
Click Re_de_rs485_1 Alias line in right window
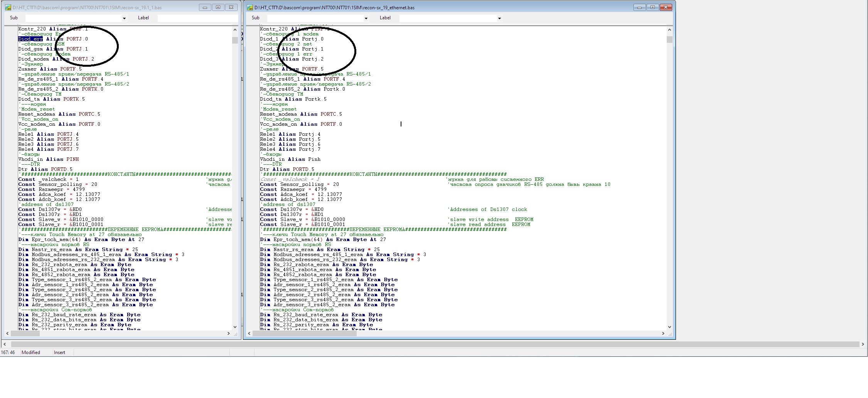[x=303, y=79]
